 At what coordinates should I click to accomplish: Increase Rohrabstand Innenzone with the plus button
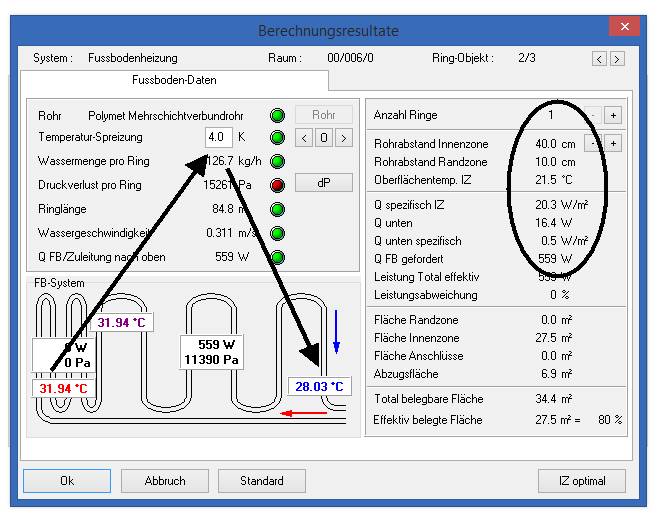tap(613, 143)
